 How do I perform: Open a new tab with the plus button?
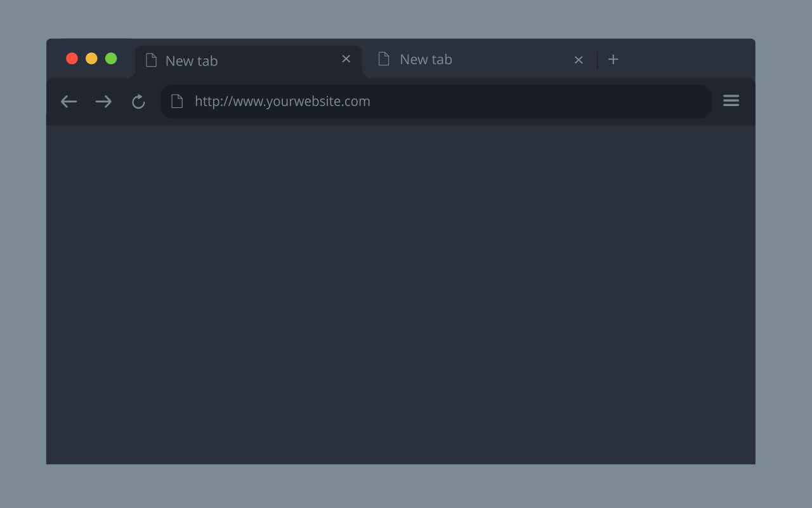[x=613, y=59]
